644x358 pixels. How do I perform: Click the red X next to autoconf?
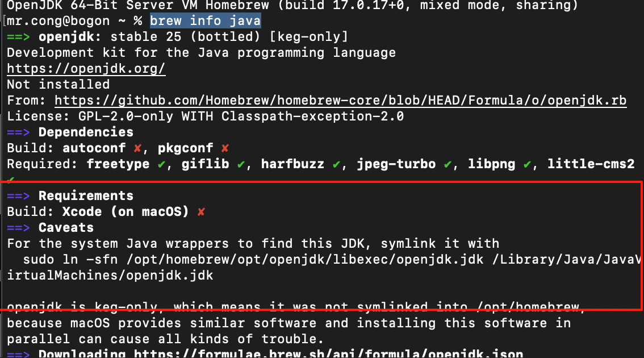pyautogui.click(x=137, y=148)
